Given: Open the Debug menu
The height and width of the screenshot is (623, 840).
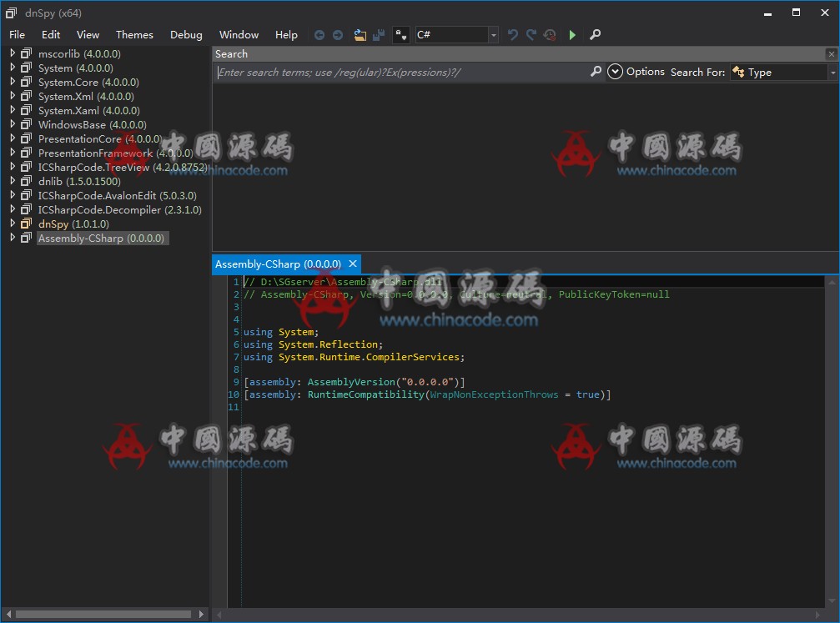Looking at the screenshot, I should click(186, 35).
